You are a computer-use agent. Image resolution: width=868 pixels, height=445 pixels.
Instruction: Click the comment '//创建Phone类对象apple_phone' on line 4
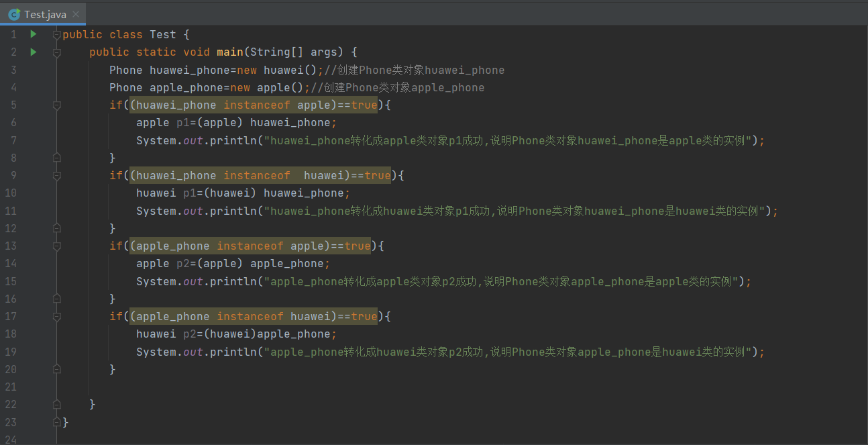397,87
